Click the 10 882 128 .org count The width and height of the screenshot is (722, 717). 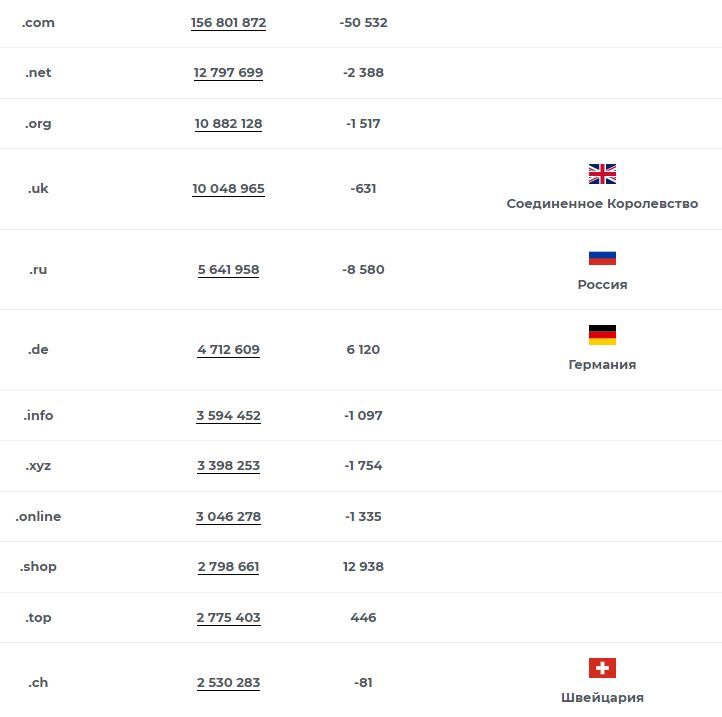pos(228,124)
